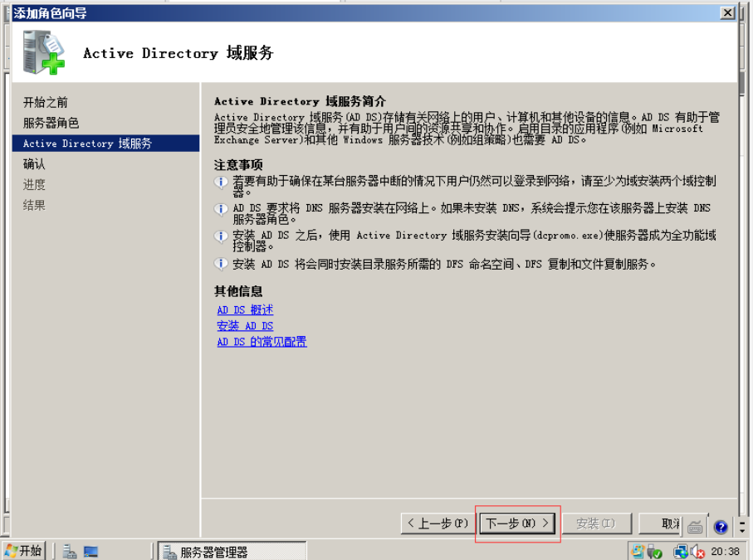Open the AD DS 的常见配置 link
The image size is (753, 560).
[x=262, y=342]
